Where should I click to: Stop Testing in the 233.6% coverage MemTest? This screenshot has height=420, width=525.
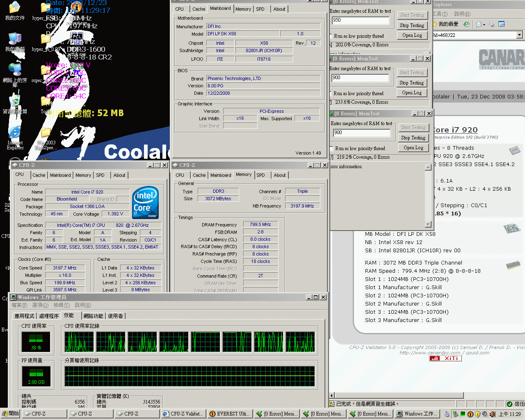[411, 83]
